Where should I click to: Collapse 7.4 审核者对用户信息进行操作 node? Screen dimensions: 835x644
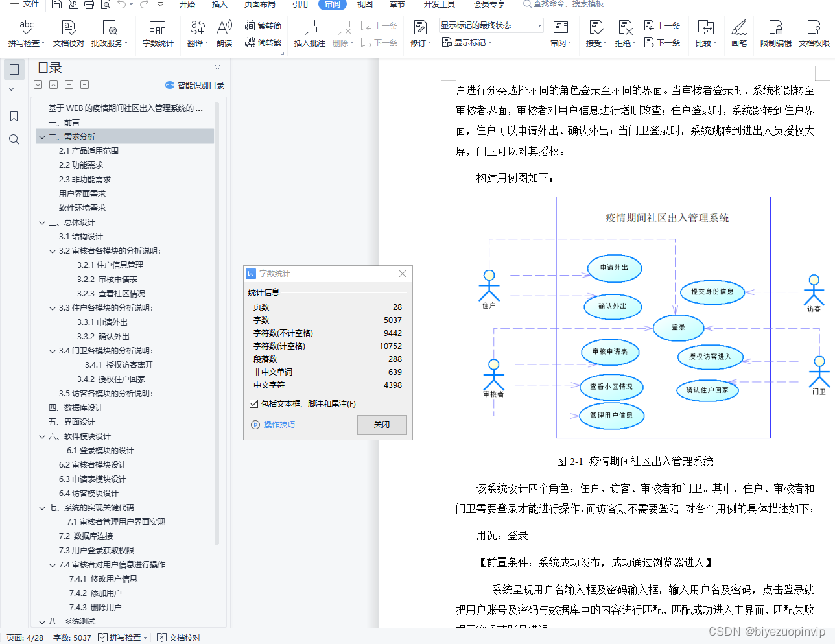[x=53, y=565]
